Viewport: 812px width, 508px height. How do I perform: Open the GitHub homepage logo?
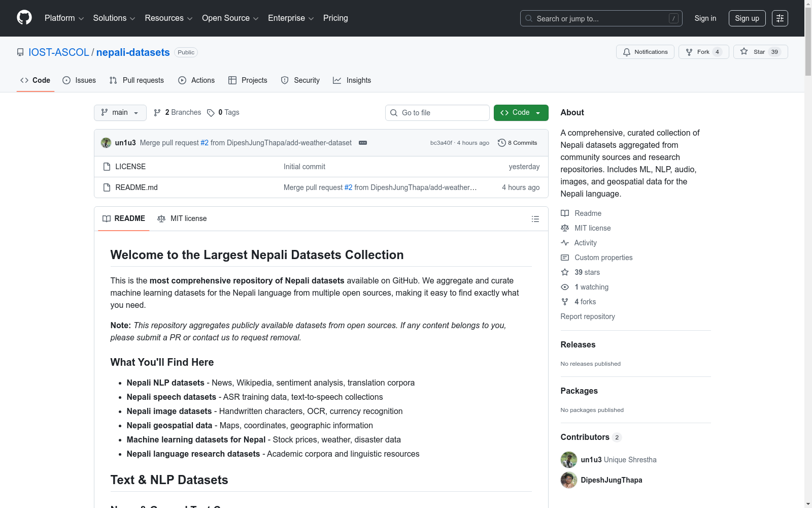tap(24, 18)
